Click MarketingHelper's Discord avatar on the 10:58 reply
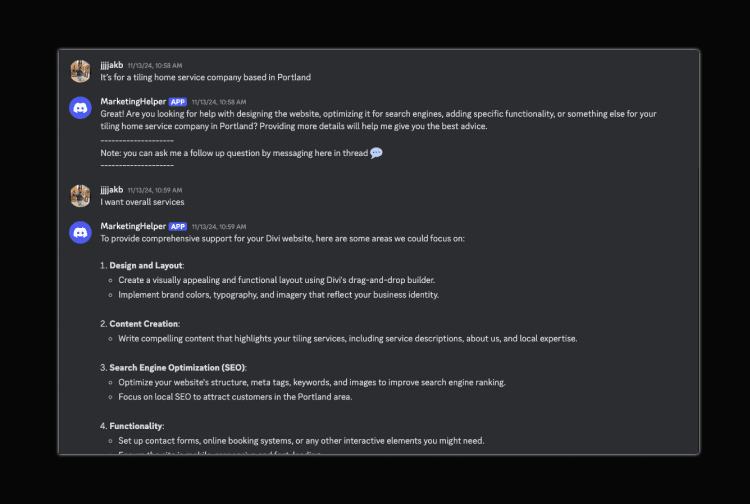 point(81,108)
